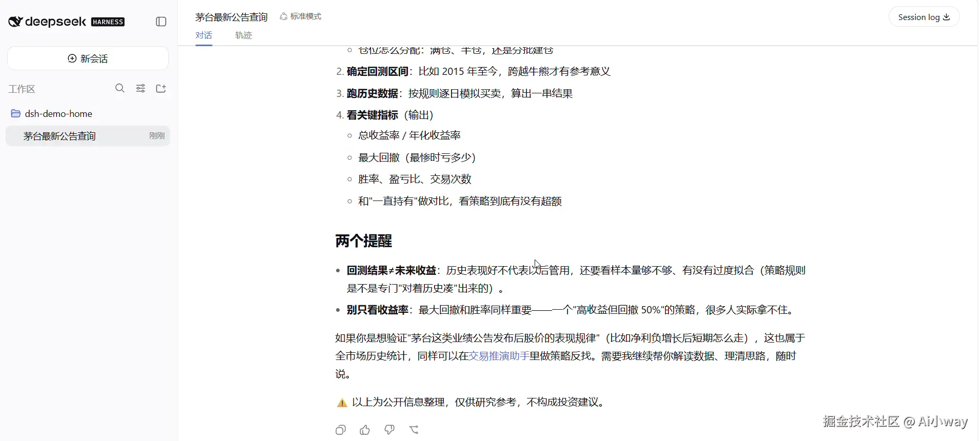Click the 最大回撤 bullet text

point(417,157)
